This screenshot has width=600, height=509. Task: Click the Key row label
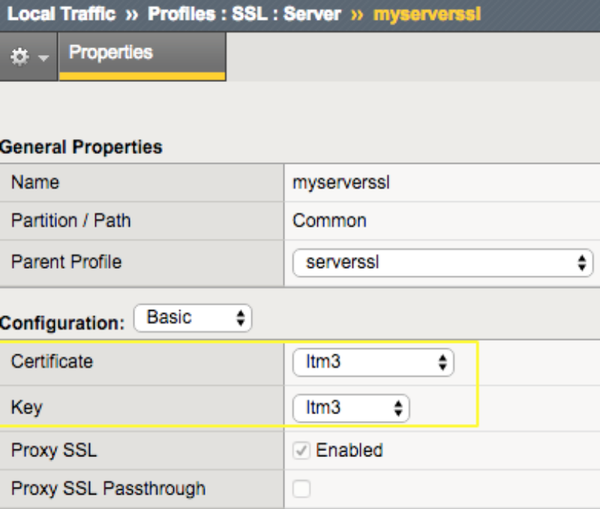pos(25,407)
